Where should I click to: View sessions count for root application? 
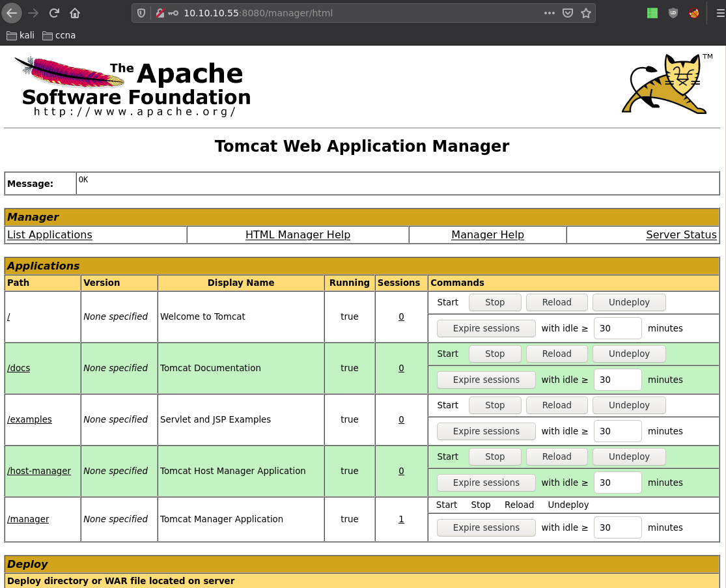click(x=402, y=316)
